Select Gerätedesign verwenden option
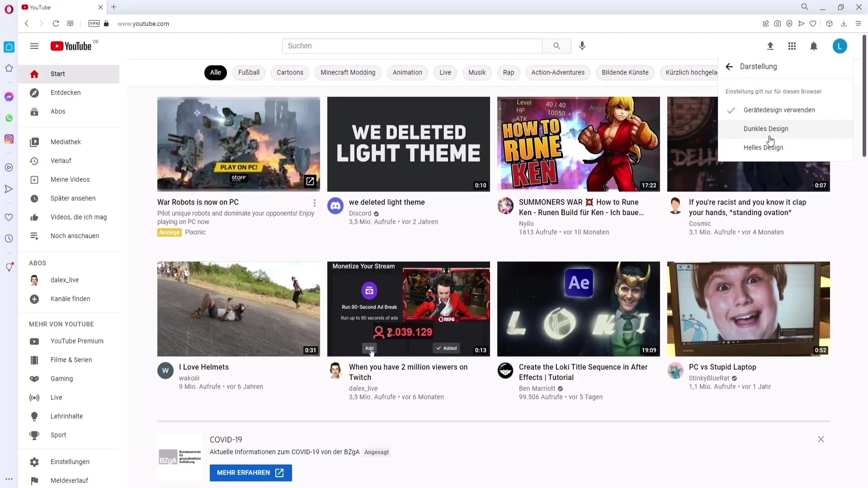This screenshot has width=868, height=488. tap(786, 110)
